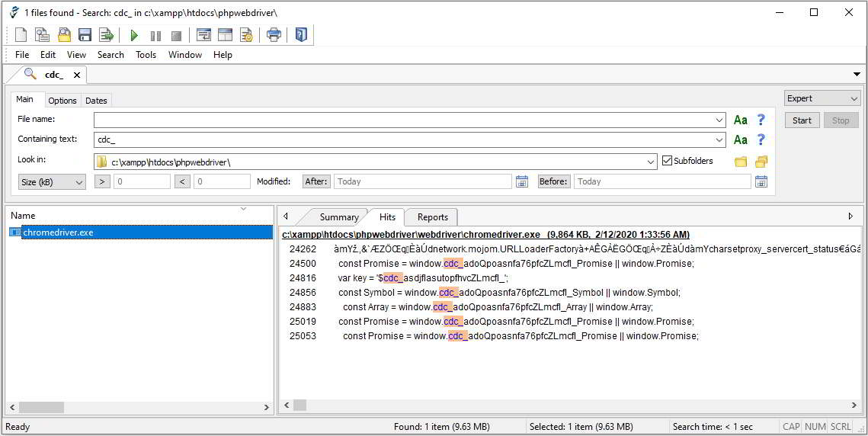Screen dimensions: 868x436
Task: Expand the Name column sort chevron
Action: pos(242,209)
